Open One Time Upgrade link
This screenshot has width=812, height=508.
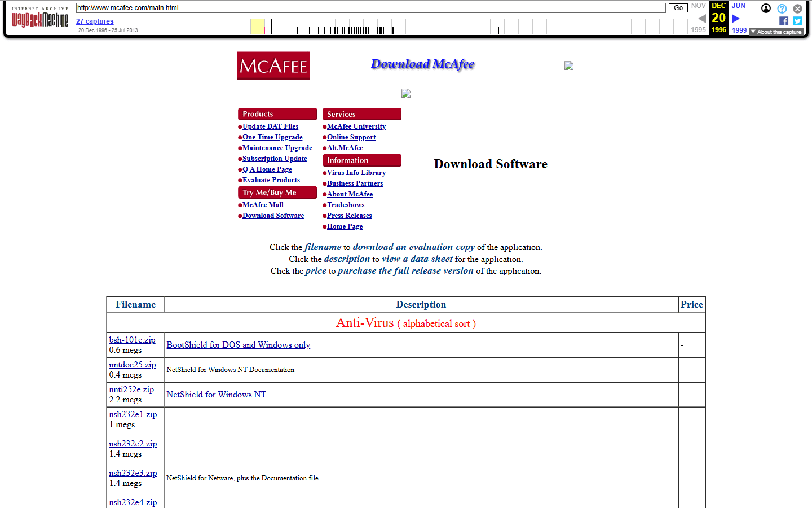coord(272,137)
